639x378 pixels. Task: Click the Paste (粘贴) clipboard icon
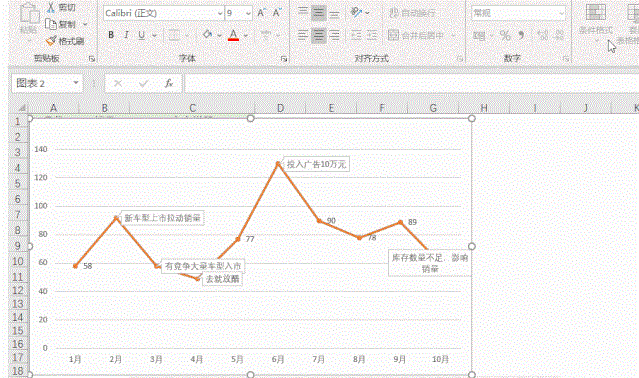coord(29,14)
